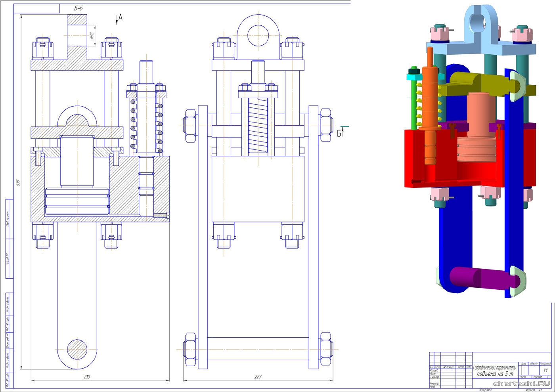Click the Копировал label below title block
Screen dimensions: 555x392
coord(485,390)
